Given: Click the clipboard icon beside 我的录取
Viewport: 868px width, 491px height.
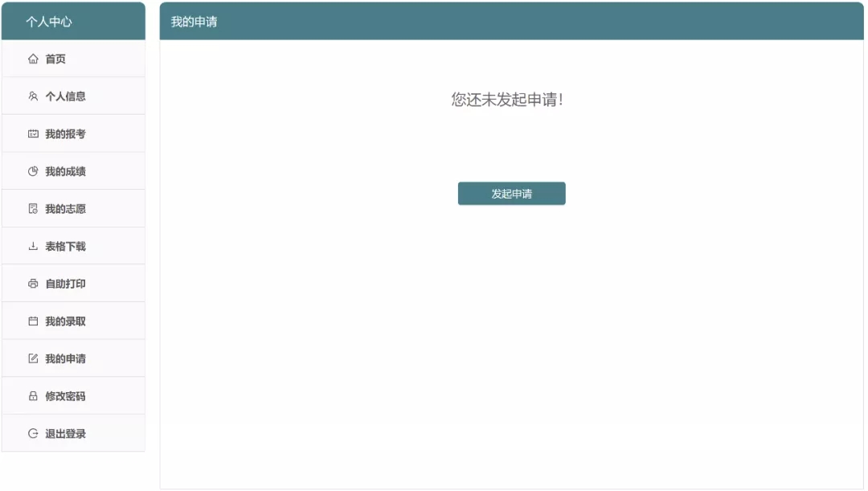Looking at the screenshot, I should click(32, 320).
